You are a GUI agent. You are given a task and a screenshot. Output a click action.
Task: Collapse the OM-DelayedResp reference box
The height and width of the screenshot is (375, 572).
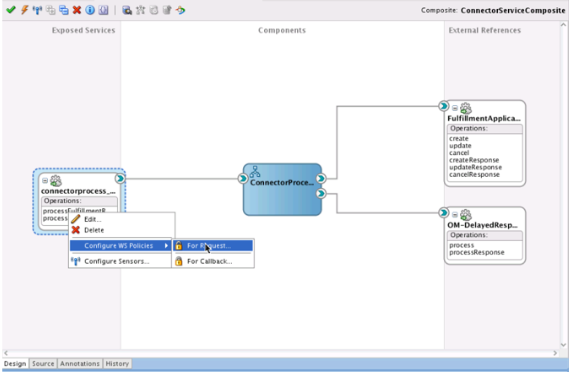455,215
